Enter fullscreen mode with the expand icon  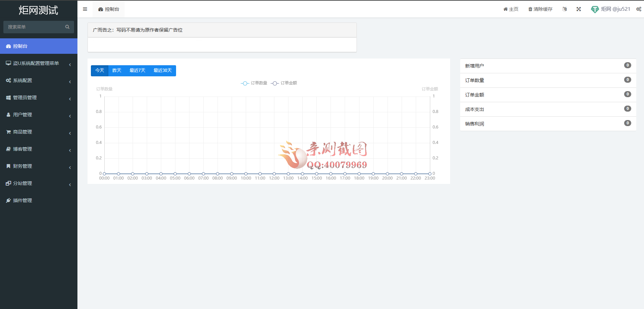coord(579,9)
